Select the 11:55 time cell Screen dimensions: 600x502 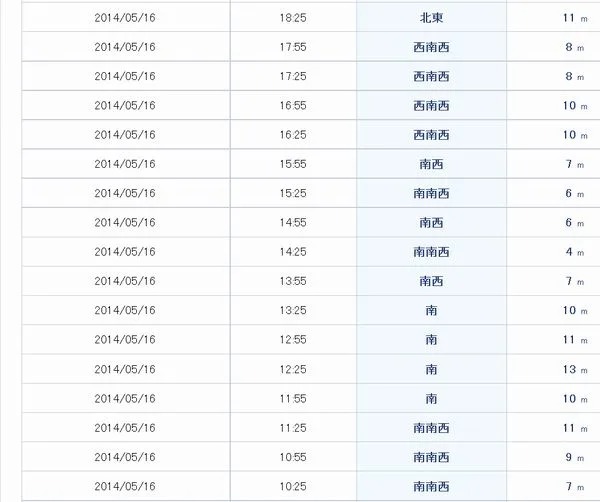tap(293, 399)
